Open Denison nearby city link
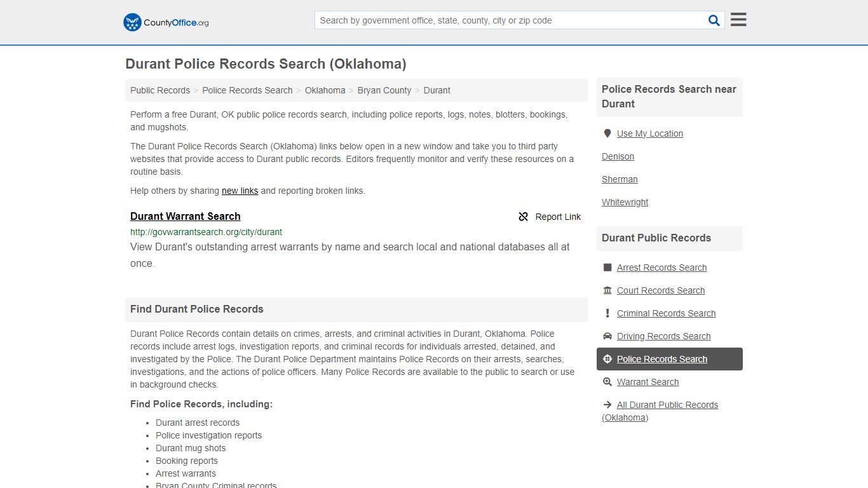This screenshot has width=868, height=488. click(x=618, y=156)
